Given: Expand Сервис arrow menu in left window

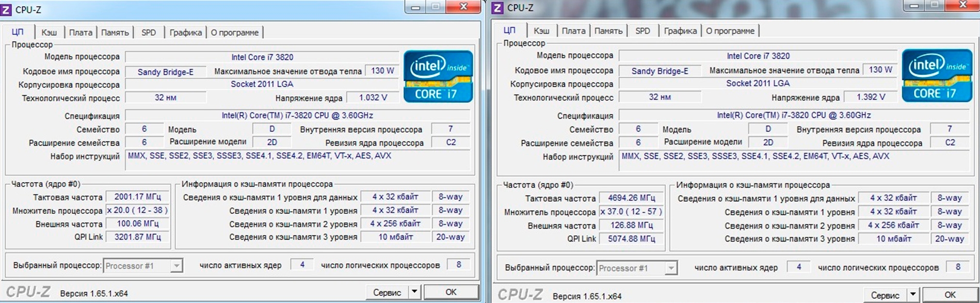Looking at the screenshot, I should pos(414,292).
